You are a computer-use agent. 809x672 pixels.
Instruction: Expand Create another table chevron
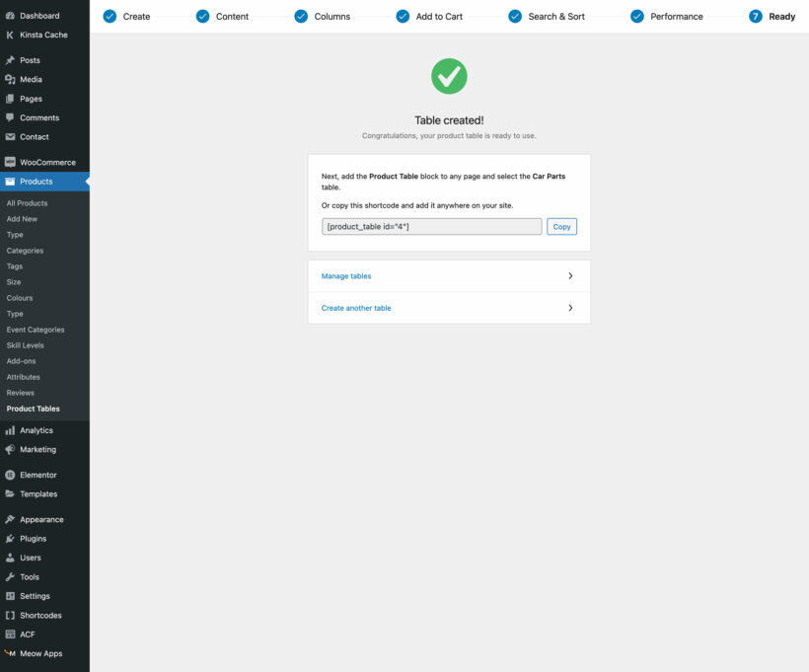570,308
